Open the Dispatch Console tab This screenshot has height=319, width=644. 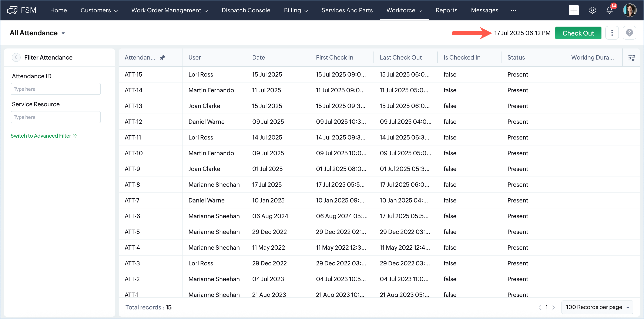pyautogui.click(x=246, y=10)
